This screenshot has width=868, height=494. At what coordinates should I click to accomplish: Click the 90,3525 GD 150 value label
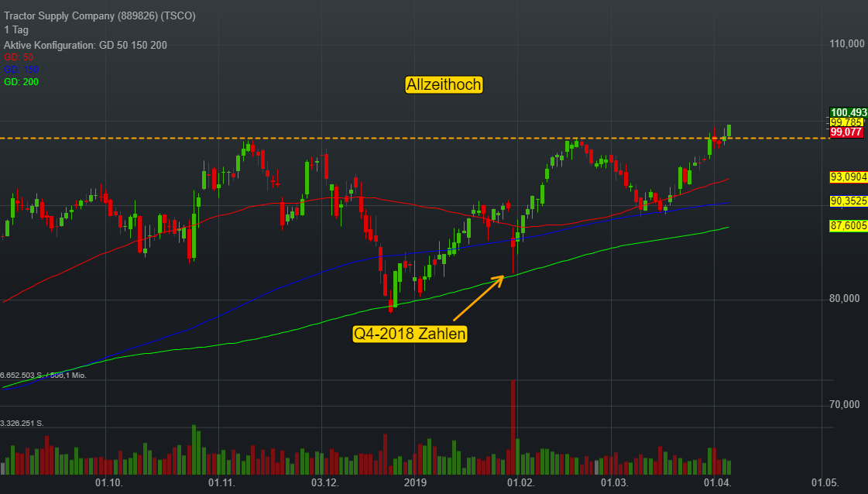click(x=849, y=201)
